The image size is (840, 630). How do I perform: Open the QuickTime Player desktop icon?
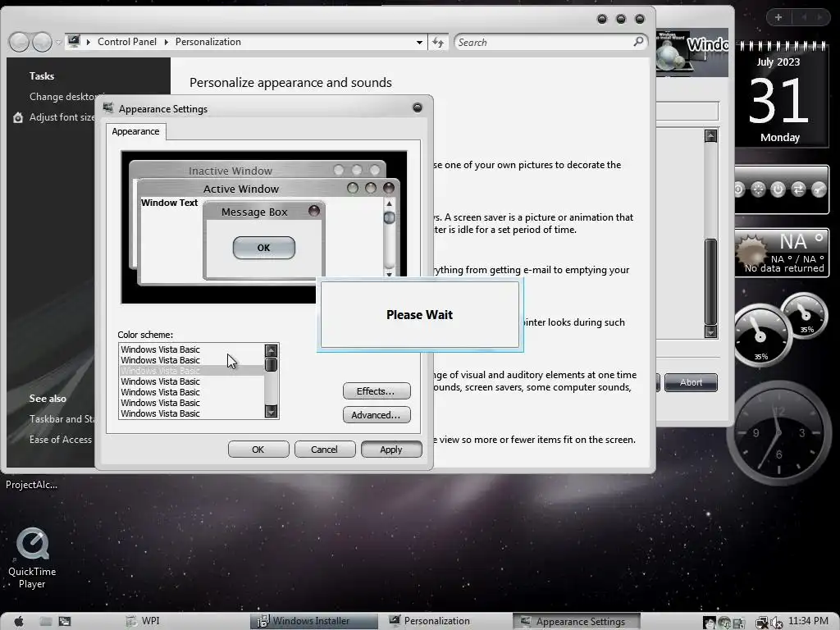[32, 557]
